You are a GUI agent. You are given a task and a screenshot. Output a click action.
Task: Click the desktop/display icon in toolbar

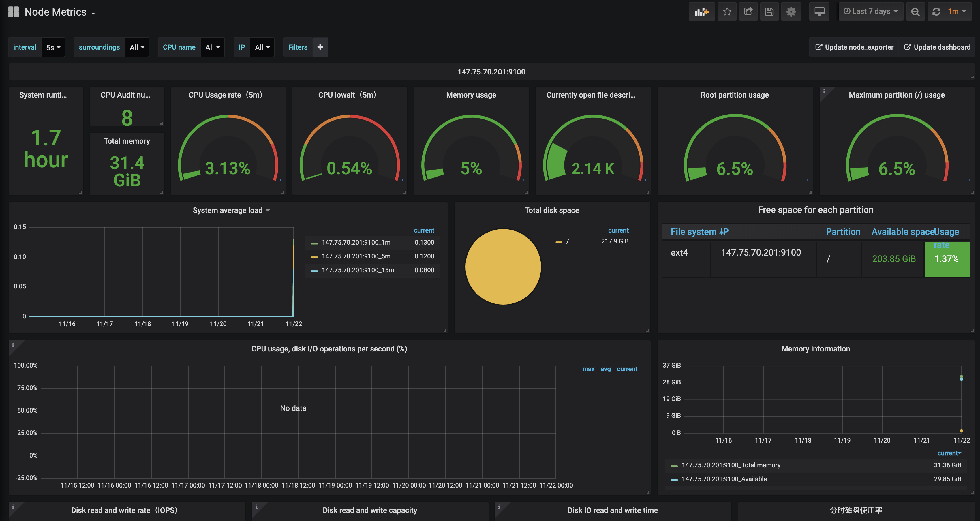click(819, 12)
